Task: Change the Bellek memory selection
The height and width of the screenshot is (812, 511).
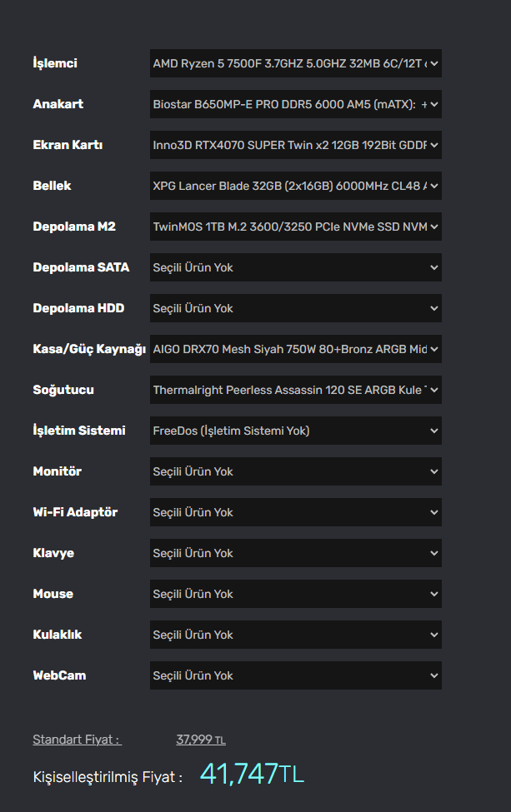Action: [x=295, y=186]
